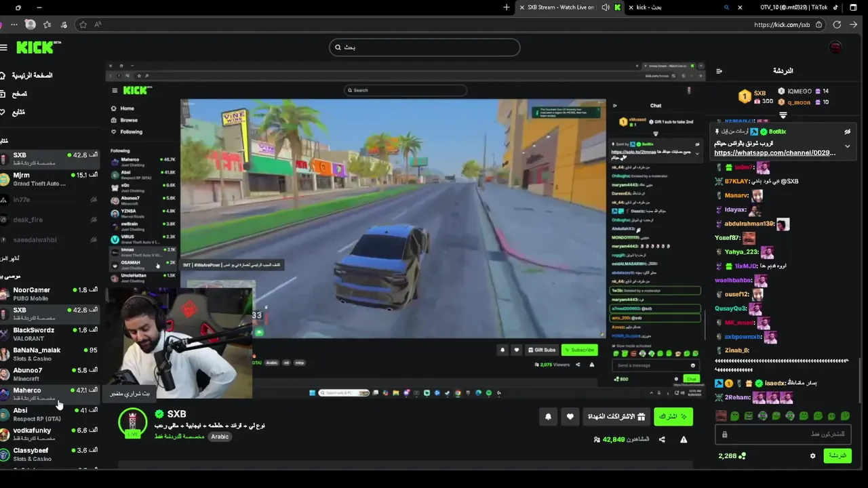Click the green Subscribe button below the stream
Screen dimensions: 868x488
coord(673,417)
